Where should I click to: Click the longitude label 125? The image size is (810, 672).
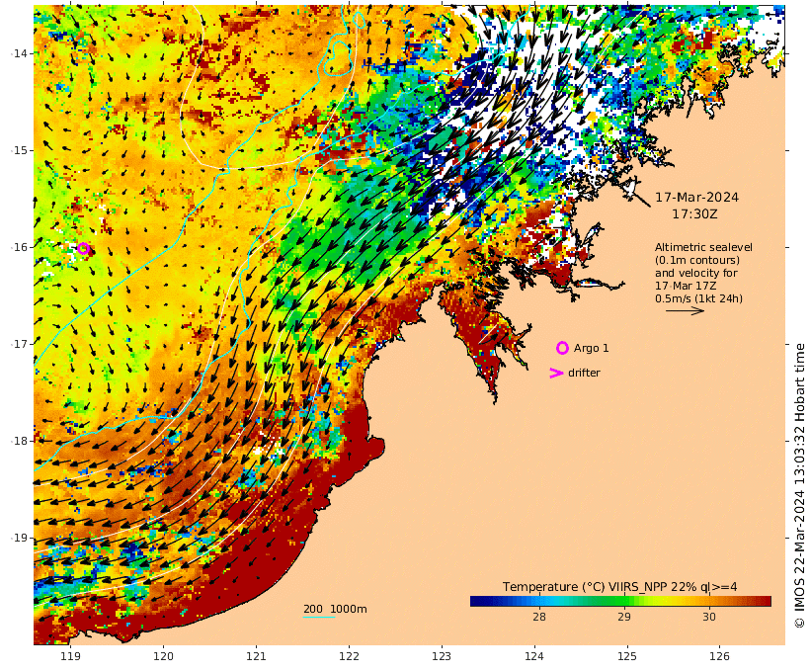[x=627, y=656]
